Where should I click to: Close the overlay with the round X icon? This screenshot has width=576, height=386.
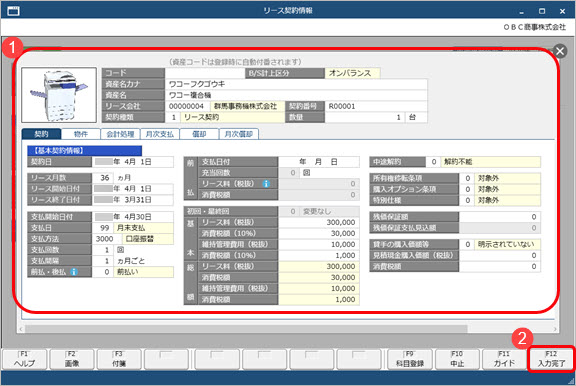point(560,51)
